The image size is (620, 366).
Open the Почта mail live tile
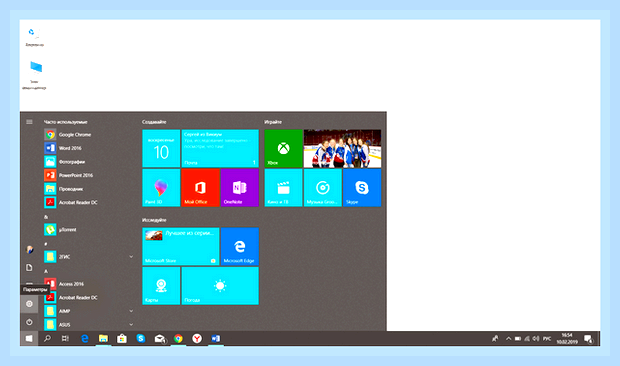coord(220,149)
